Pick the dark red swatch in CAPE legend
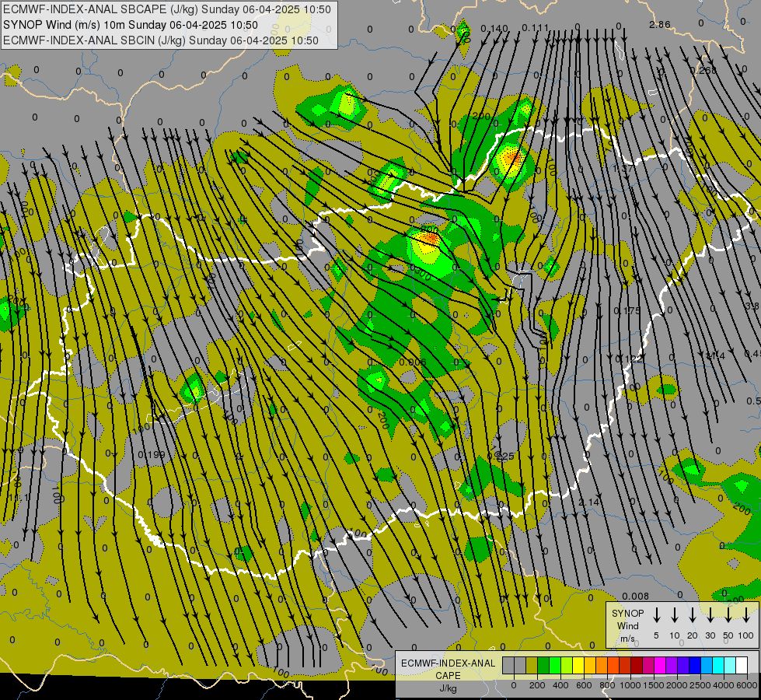The height and width of the screenshot is (700, 761). click(637, 666)
